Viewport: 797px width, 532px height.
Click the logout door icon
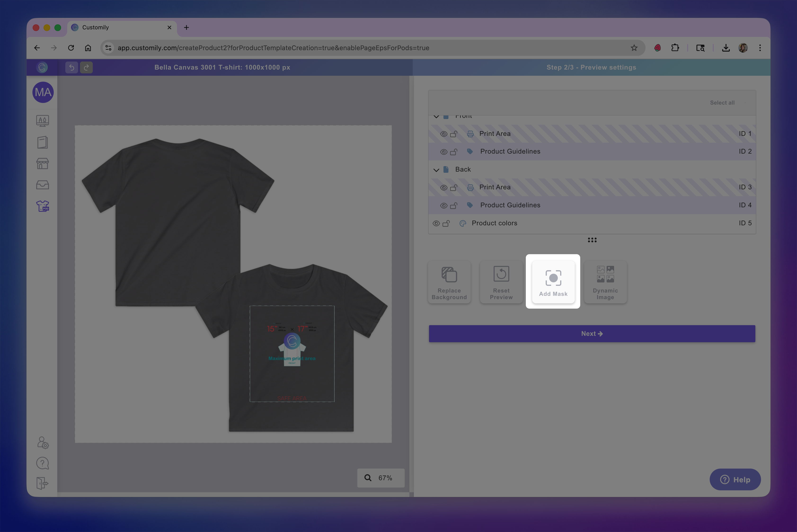coord(42,483)
